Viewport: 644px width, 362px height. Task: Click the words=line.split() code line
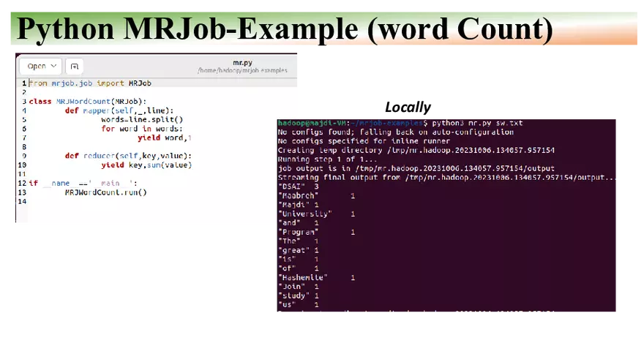[141, 119]
